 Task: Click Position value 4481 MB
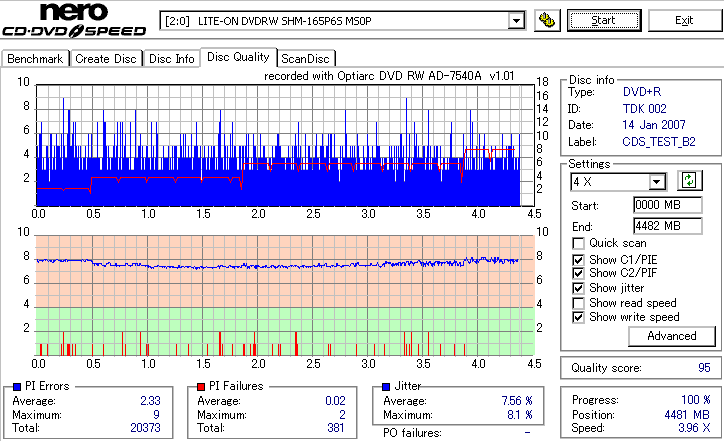688,415
